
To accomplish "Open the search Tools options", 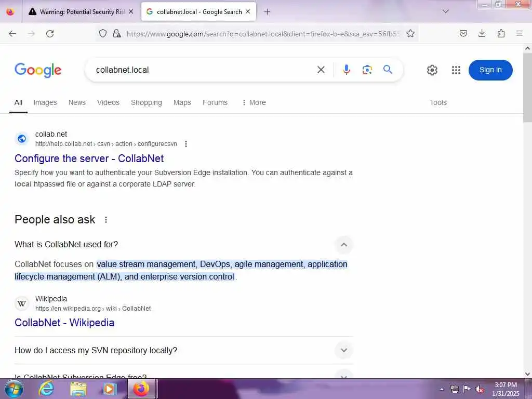I will point(438,102).
